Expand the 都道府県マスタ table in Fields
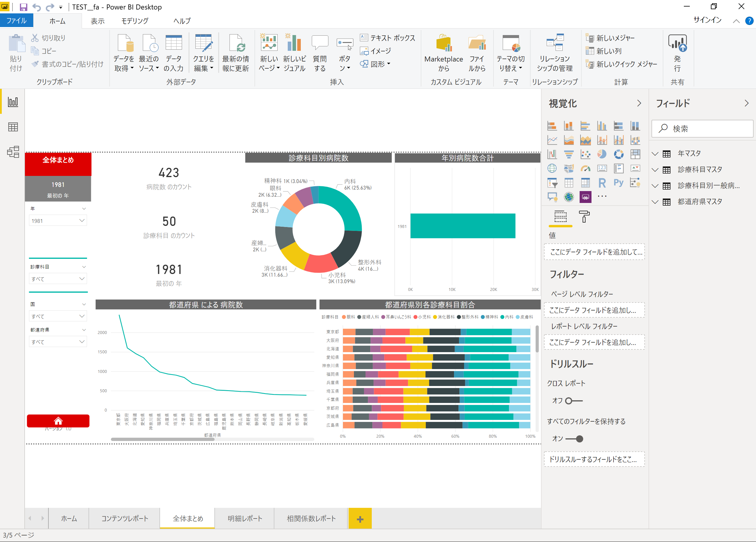The height and width of the screenshot is (542, 756). tap(655, 201)
